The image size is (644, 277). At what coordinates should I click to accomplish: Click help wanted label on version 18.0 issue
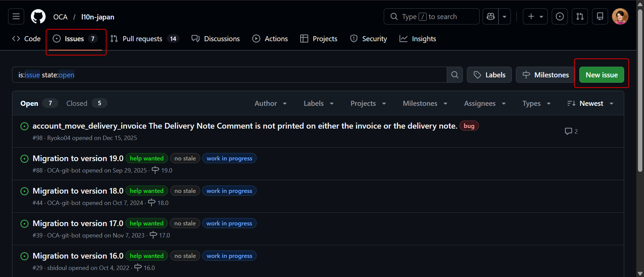147,191
